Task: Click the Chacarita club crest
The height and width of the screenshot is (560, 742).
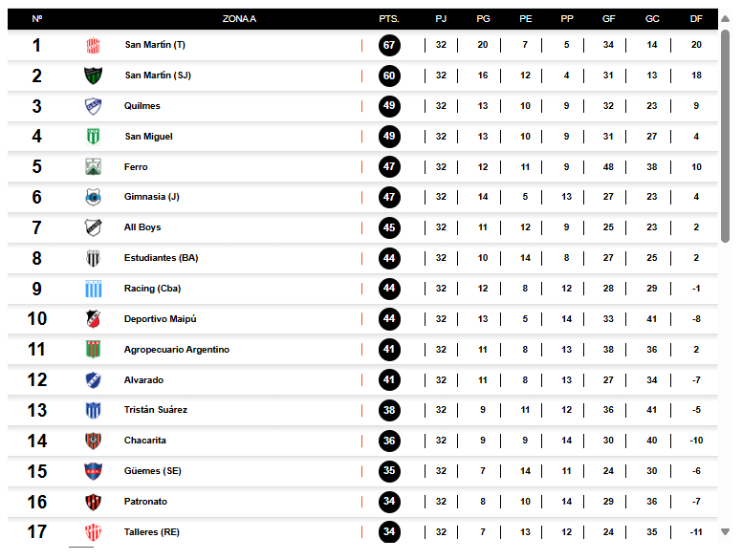Action: tap(93, 441)
